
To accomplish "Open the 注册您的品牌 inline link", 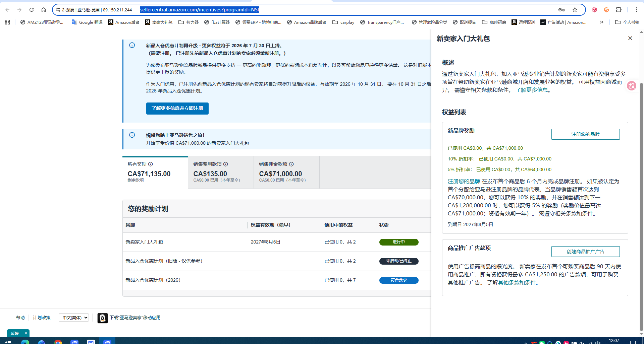I will coord(464,181).
